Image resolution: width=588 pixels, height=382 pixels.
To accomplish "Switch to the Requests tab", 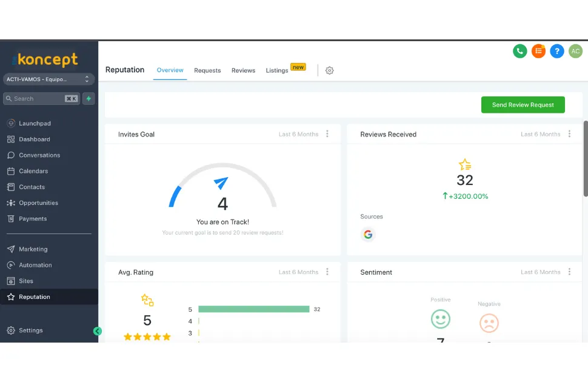I will point(207,70).
